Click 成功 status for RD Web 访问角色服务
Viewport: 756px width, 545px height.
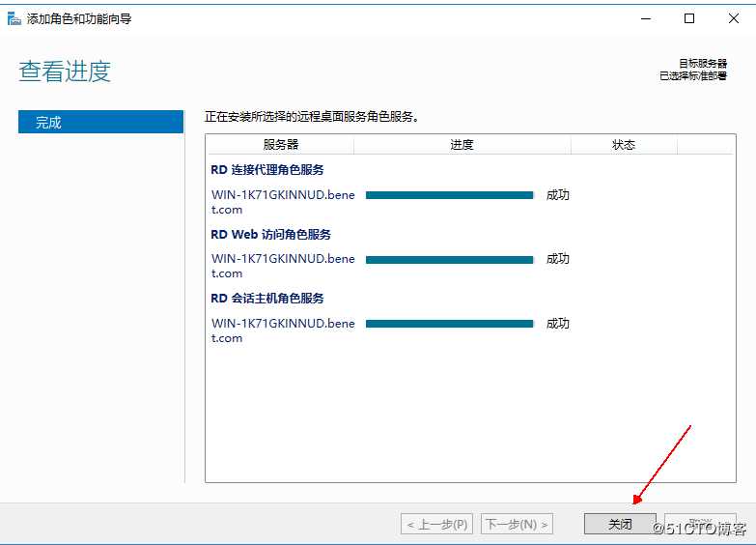coord(558,259)
